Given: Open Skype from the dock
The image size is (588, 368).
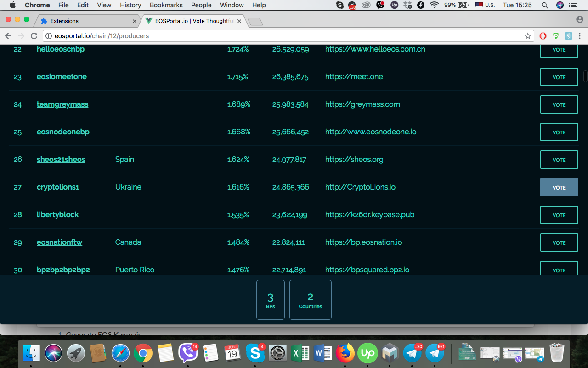Looking at the screenshot, I should pyautogui.click(x=255, y=353).
